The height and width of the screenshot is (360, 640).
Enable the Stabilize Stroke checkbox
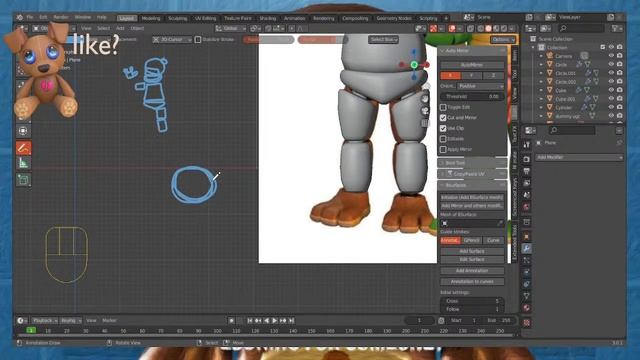(x=198, y=40)
